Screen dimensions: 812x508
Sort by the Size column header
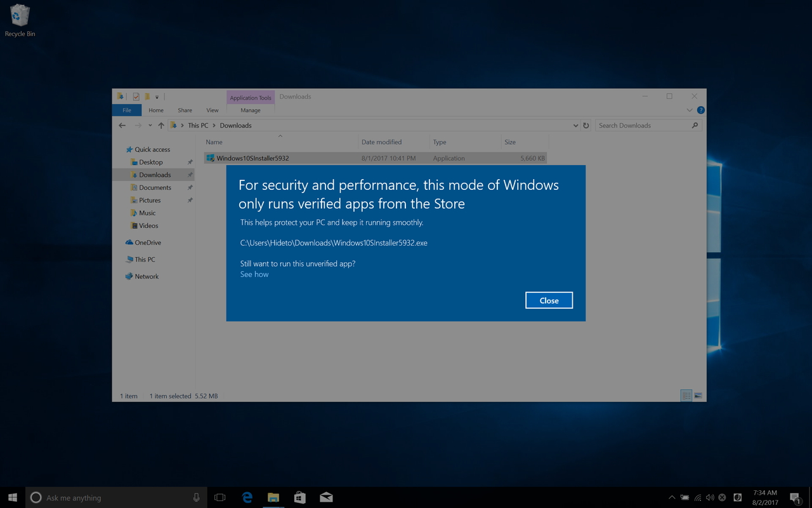[525, 142]
